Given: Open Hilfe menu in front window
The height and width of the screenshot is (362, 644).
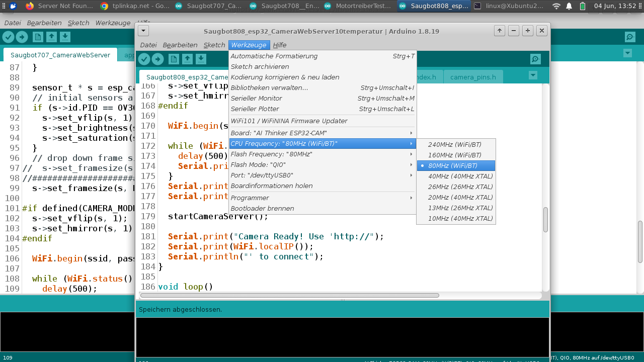Looking at the screenshot, I should point(280,45).
